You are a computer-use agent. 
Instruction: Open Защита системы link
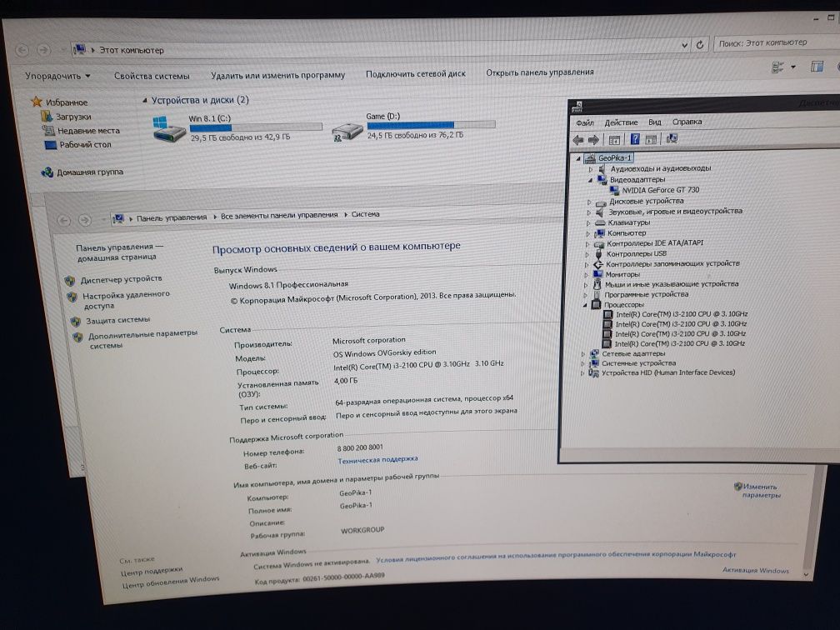pyautogui.click(x=117, y=320)
